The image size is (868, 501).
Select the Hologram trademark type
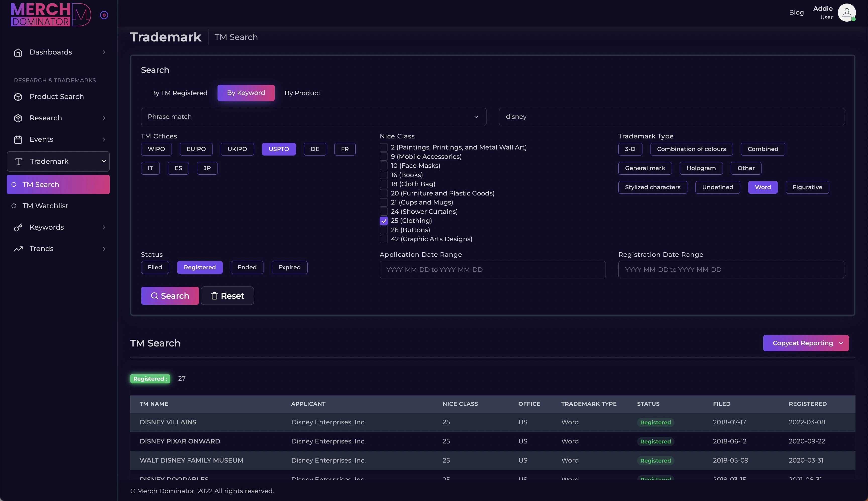701,168
